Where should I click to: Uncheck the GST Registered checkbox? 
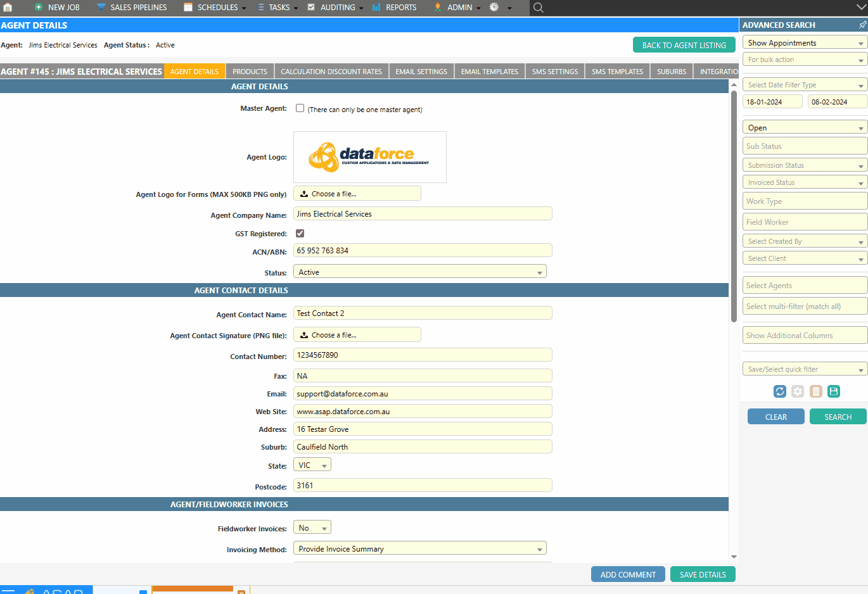(300, 234)
